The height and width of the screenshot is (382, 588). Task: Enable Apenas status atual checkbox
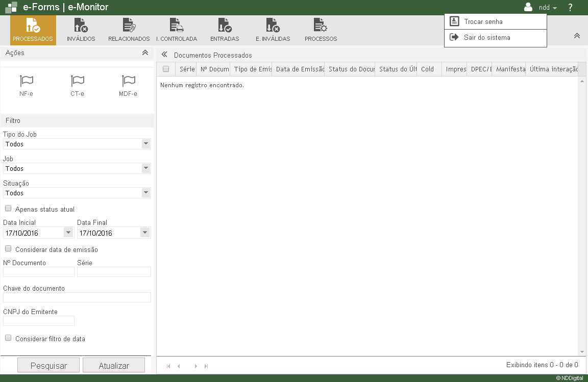click(x=8, y=209)
